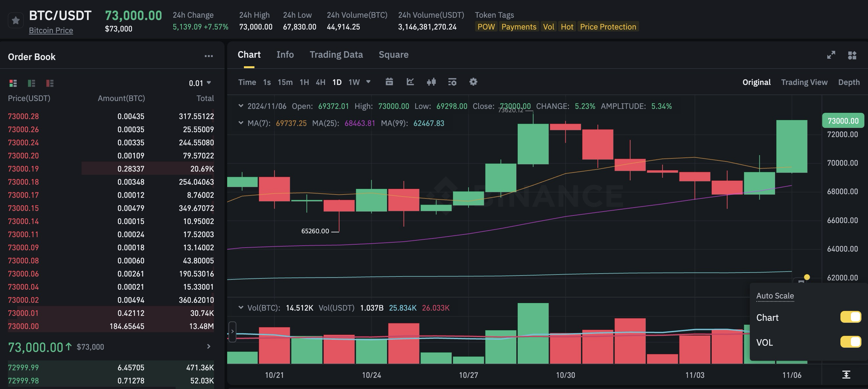Switch to the Depth view

[848, 82]
